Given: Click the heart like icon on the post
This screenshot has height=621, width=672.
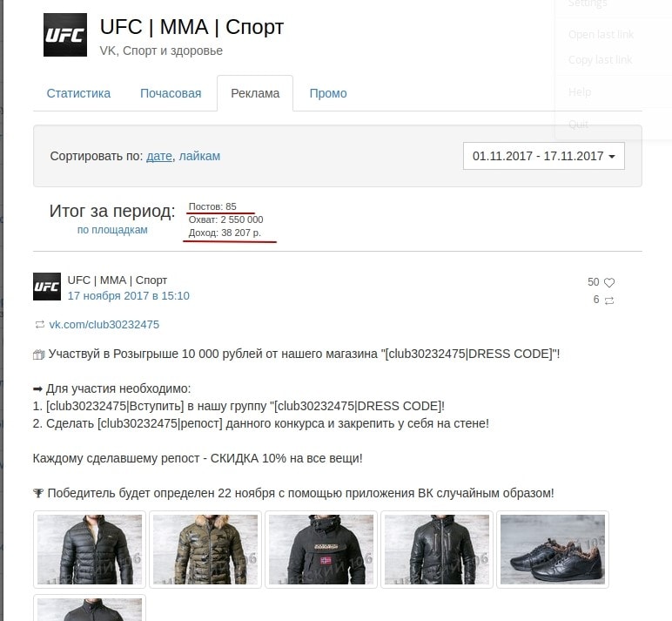Looking at the screenshot, I should tap(609, 282).
